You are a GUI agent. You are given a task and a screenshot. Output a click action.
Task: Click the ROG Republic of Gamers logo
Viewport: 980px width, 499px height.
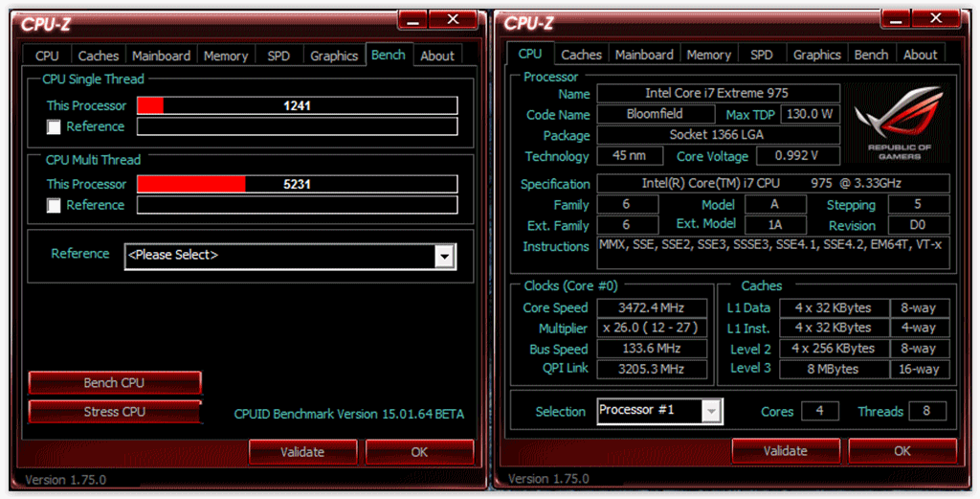point(898,123)
